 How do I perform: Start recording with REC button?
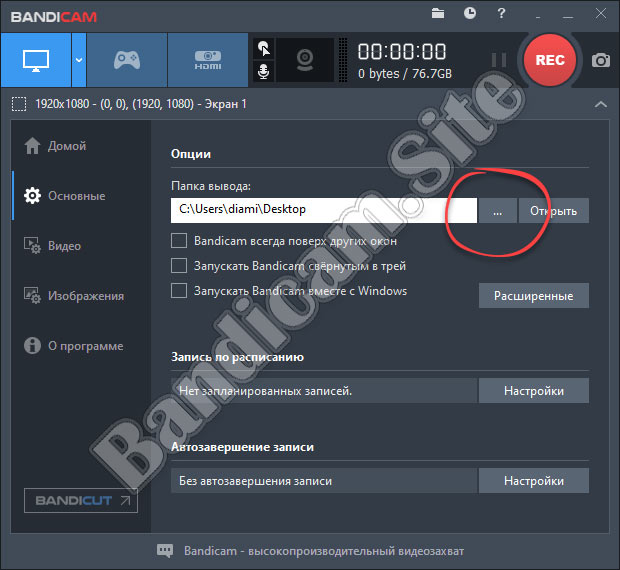pos(550,60)
